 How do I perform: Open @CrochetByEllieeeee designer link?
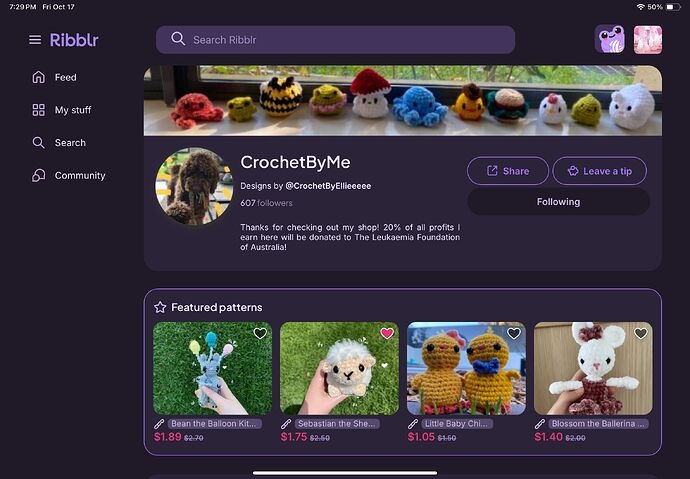pos(327,186)
